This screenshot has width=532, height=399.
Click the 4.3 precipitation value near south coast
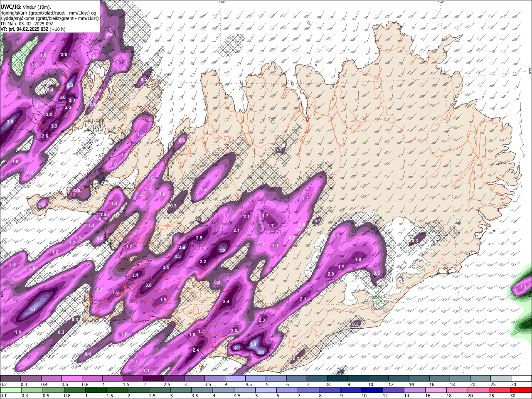pyautogui.click(x=261, y=352)
